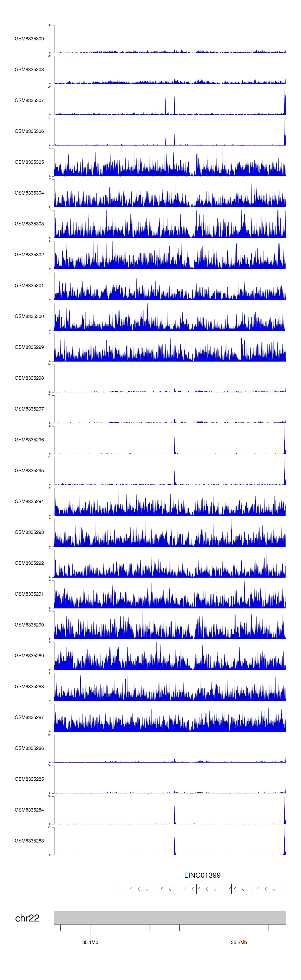The image size is (301, 980).
Task: Click the gray chr22 ideogram bar
Action: (x=170, y=918)
